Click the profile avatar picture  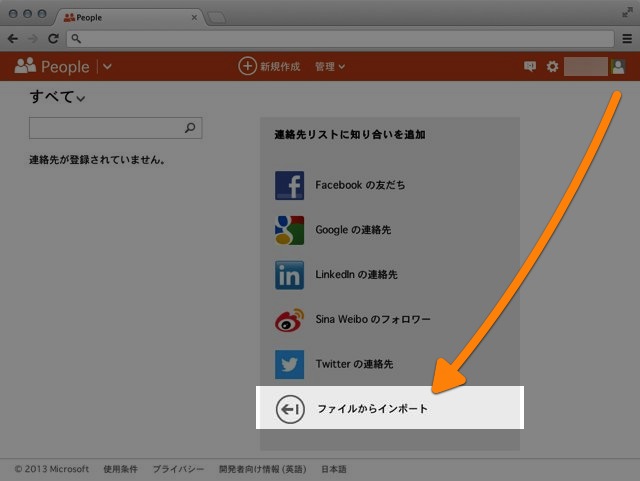(618, 66)
